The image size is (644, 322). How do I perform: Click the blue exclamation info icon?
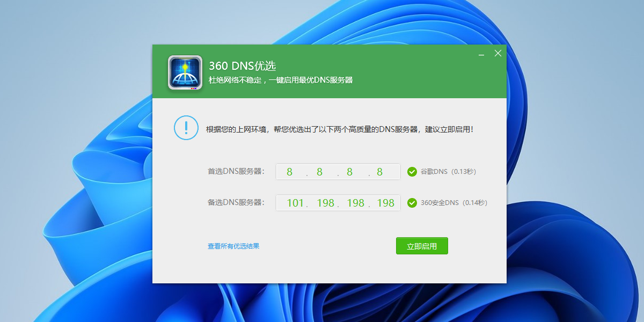(x=186, y=128)
